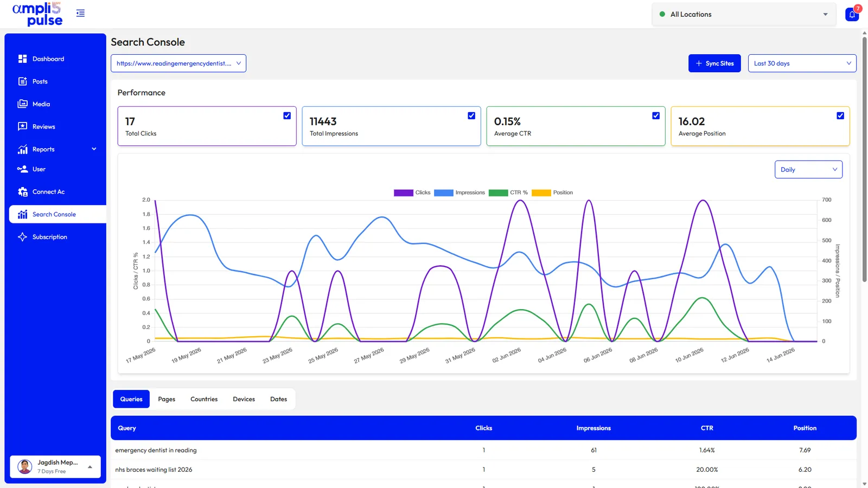Click the Sync Sites button
This screenshot has width=868, height=488.
click(714, 63)
